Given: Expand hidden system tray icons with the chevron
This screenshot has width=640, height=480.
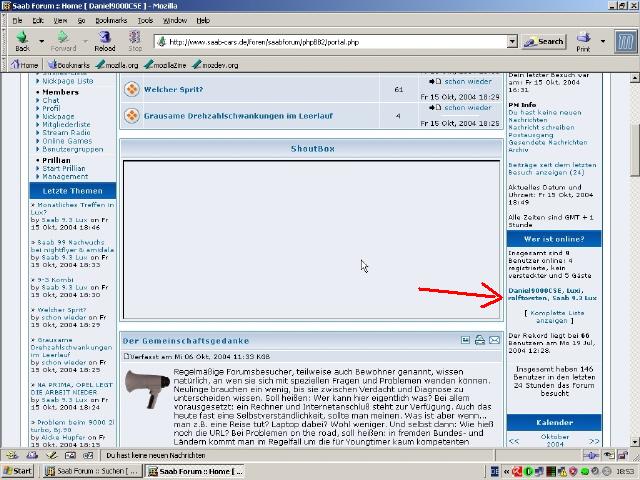Looking at the screenshot, I should 507,471.
